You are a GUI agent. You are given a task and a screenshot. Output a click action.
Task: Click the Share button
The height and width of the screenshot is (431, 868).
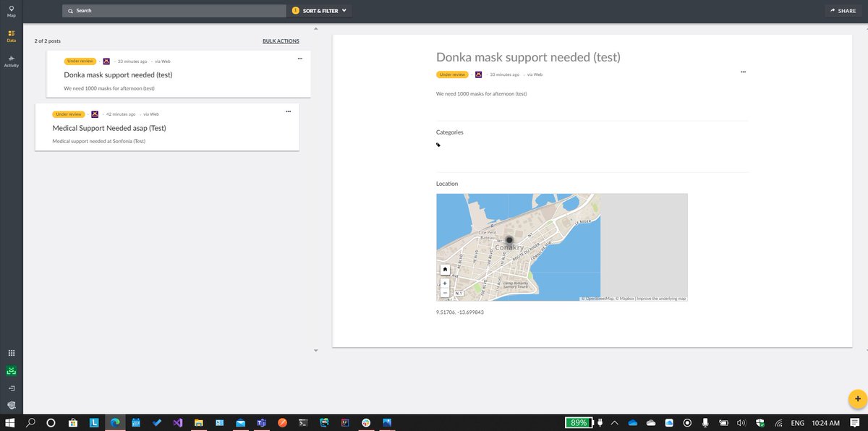click(843, 11)
